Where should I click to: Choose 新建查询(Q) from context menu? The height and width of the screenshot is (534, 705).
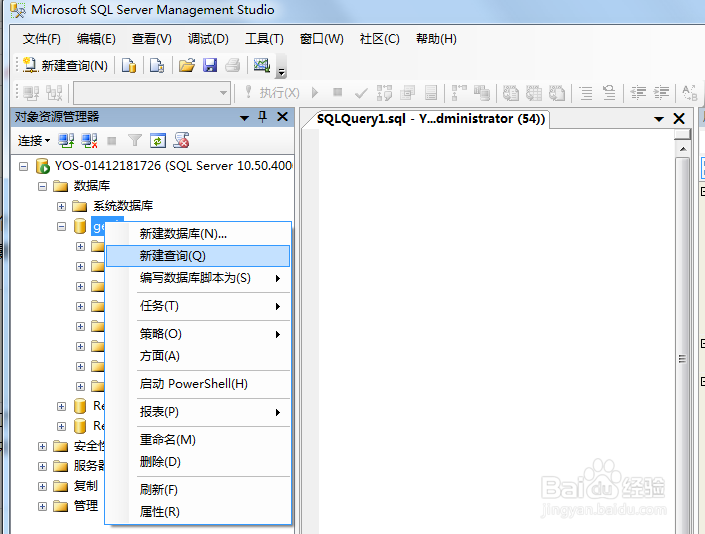coord(198,256)
